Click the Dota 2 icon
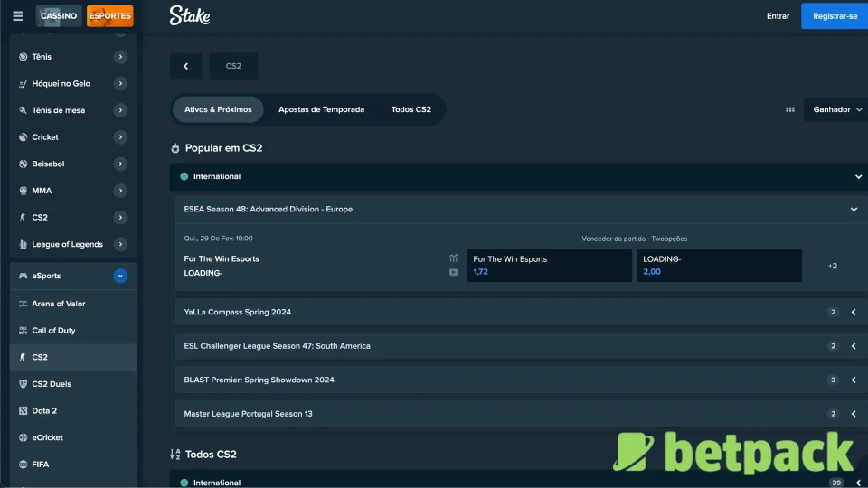868x488 pixels. tap(23, 410)
